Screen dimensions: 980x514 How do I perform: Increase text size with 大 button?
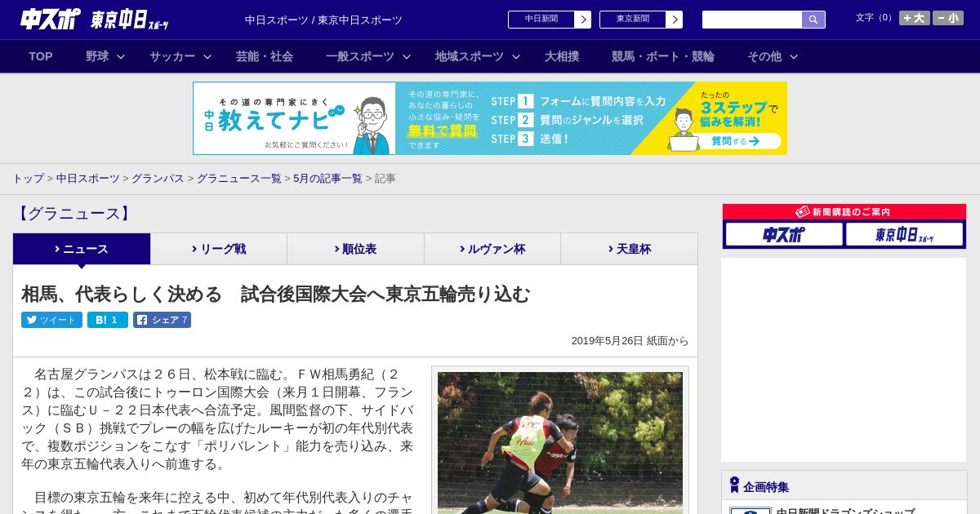click(x=915, y=18)
